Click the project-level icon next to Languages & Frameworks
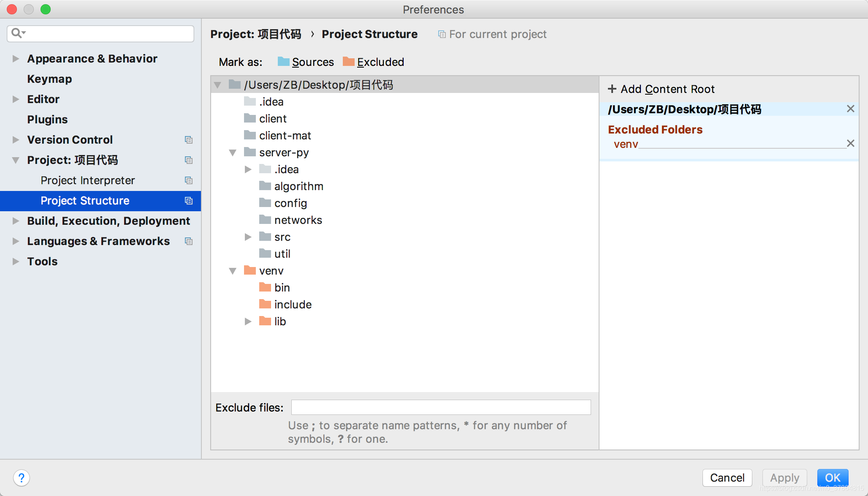Viewport: 868px width, 496px height. [189, 241]
